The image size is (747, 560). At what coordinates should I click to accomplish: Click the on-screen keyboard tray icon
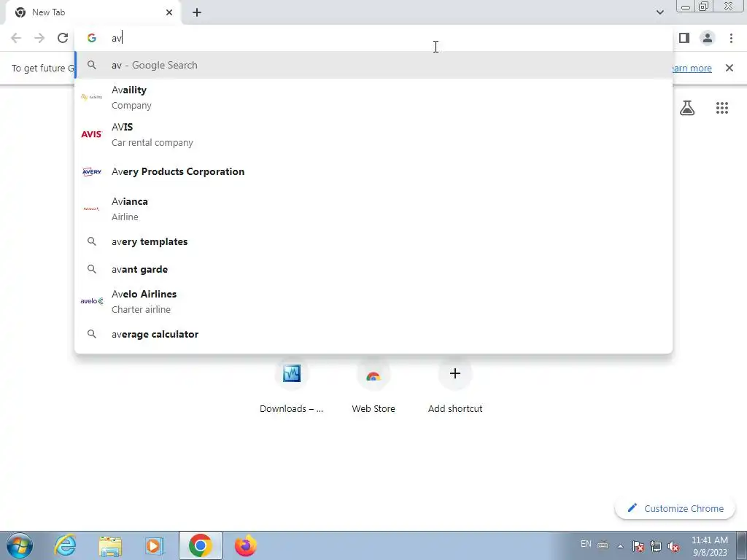click(603, 545)
